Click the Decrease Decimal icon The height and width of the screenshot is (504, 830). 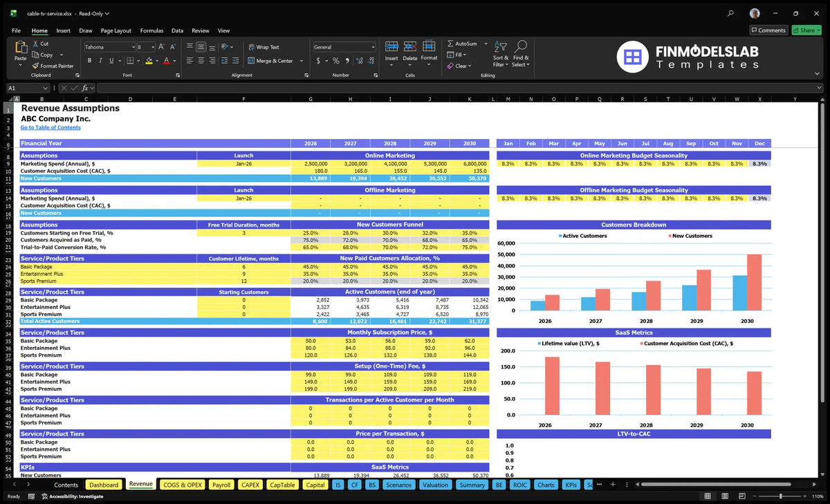[371, 61]
